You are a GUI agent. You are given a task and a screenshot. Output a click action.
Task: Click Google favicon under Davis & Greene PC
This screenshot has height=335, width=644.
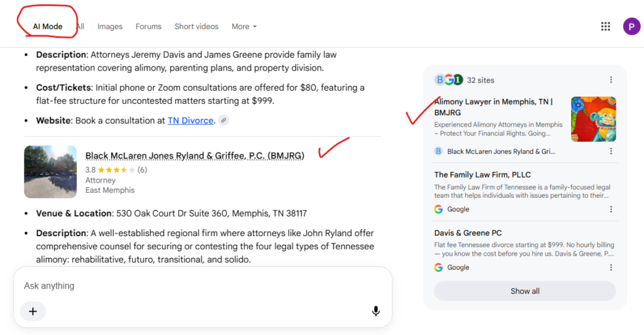coord(438,268)
